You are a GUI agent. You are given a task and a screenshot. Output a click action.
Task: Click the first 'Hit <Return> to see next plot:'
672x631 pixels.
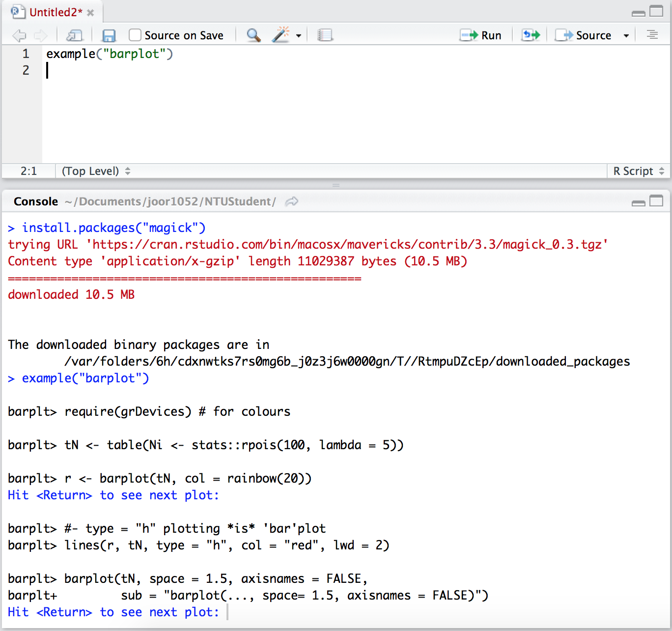tap(113, 495)
